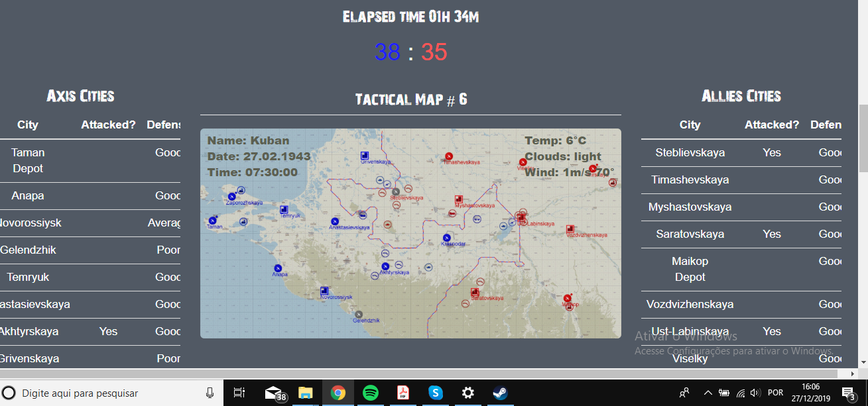Select the gray Steblievskaya marker on map
This screenshot has height=406, width=868.
(x=396, y=191)
